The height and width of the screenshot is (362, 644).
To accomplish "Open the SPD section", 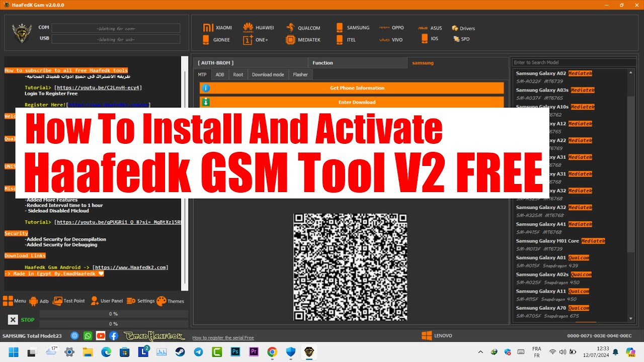I will point(461,39).
